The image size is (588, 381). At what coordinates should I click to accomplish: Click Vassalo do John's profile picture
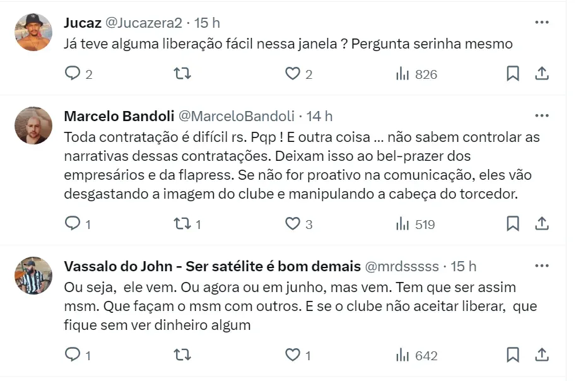coord(33,276)
